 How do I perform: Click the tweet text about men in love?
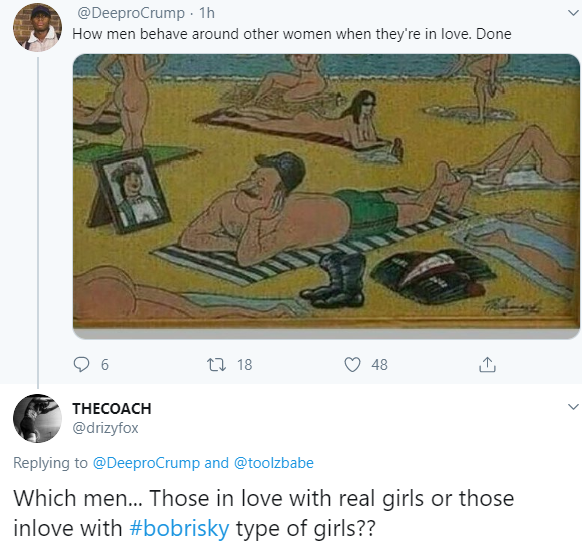point(292,34)
